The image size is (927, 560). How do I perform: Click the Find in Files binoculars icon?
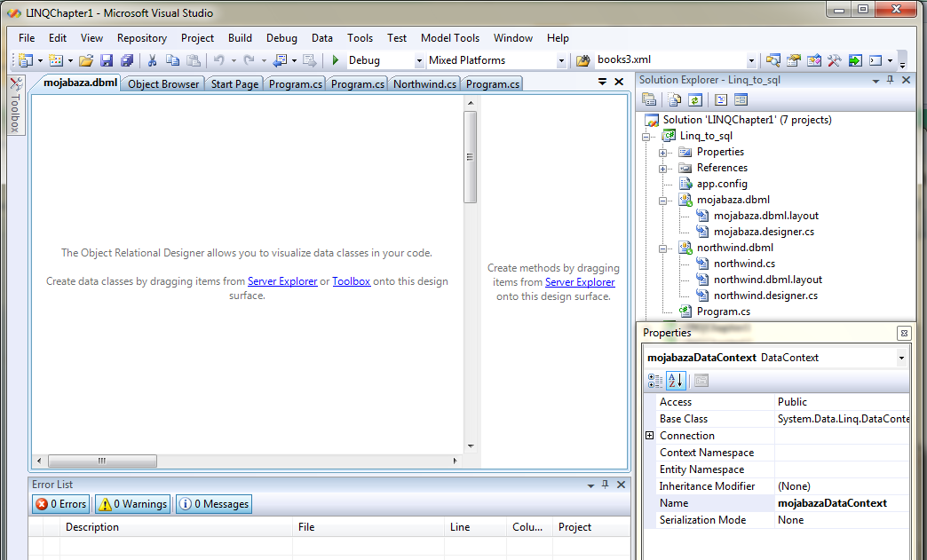(582, 60)
